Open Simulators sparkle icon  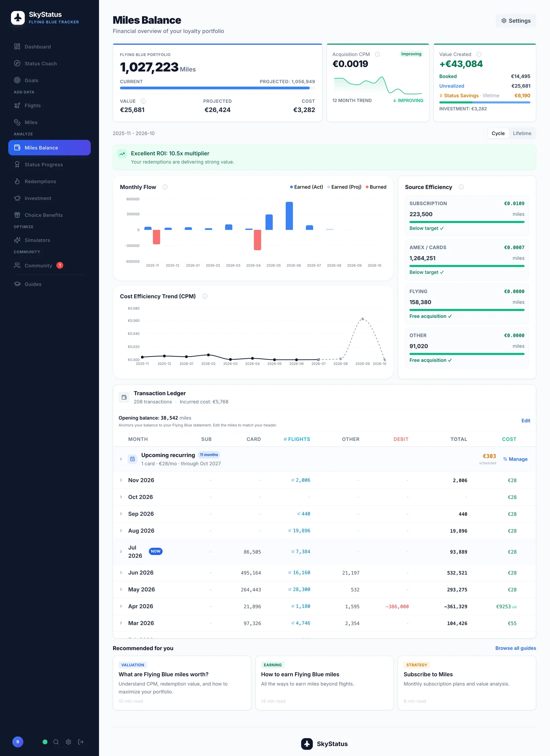pos(17,240)
